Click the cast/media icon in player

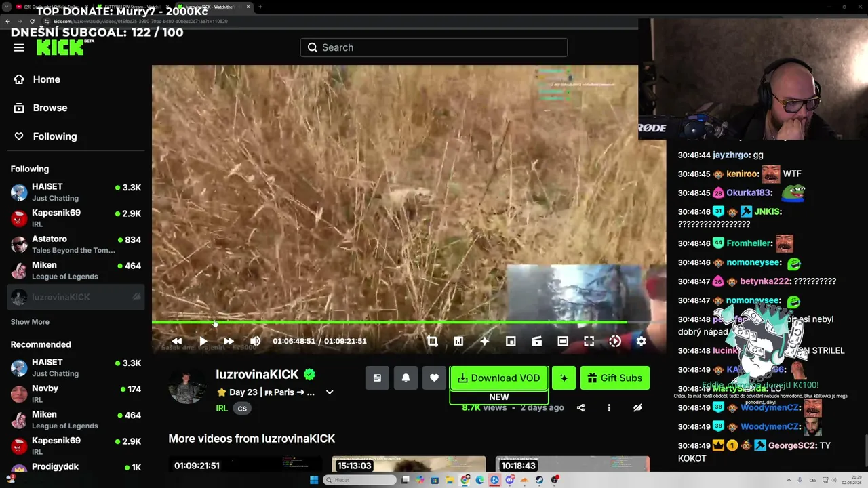[x=536, y=341]
